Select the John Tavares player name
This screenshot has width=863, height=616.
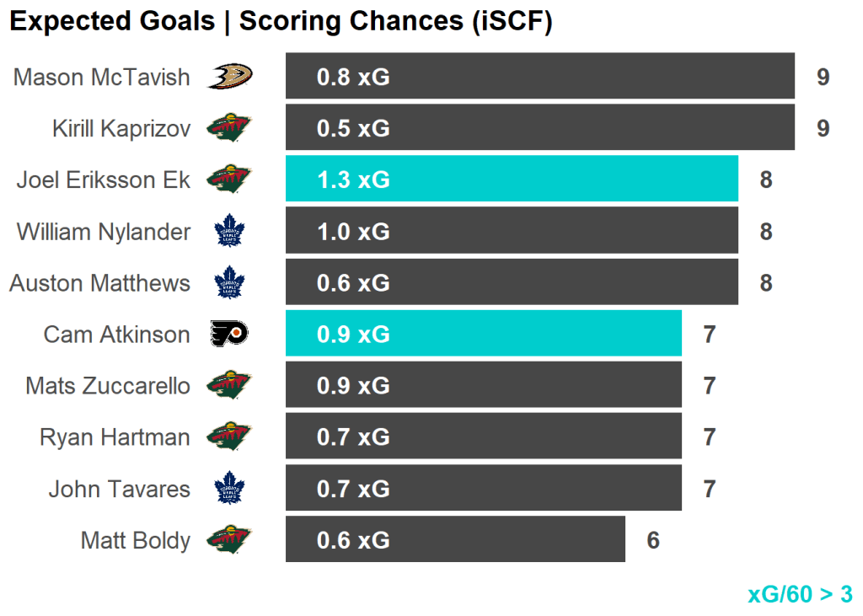(120, 489)
